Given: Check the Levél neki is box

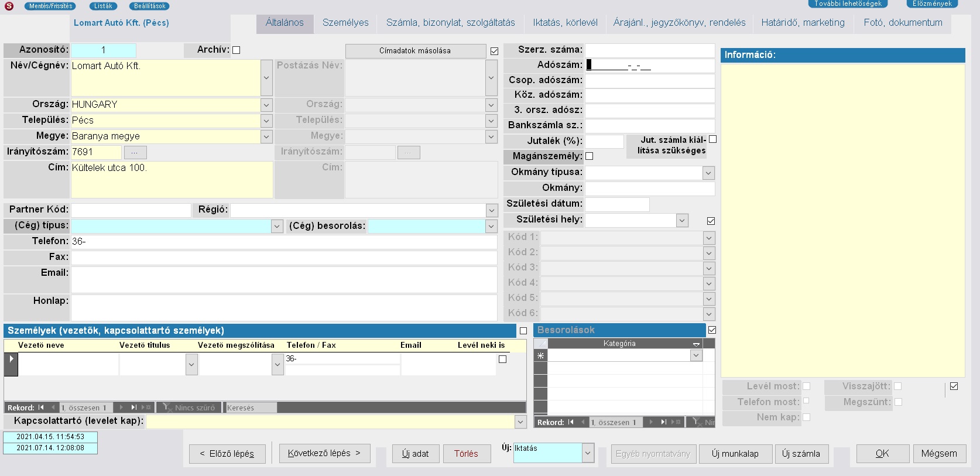Looking at the screenshot, I should point(502,359).
